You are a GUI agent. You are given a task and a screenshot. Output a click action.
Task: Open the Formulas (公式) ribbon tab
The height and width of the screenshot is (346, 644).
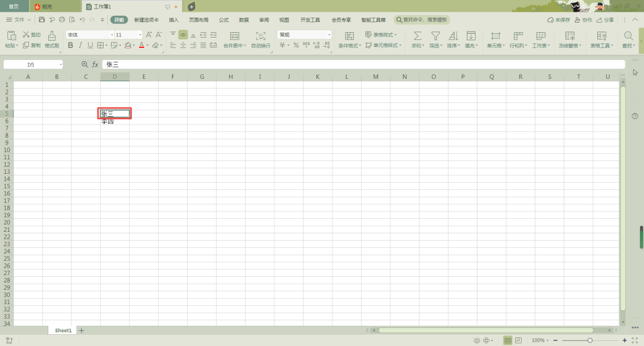pos(224,20)
